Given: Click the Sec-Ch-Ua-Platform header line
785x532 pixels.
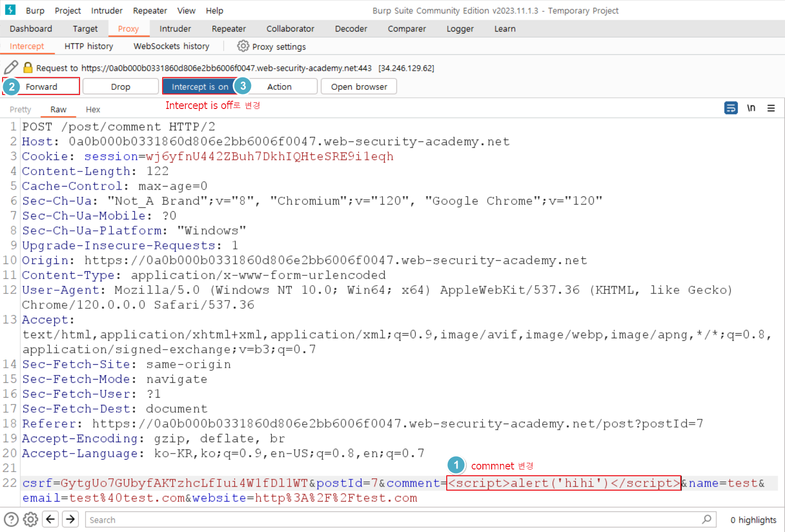Looking at the screenshot, I should [x=134, y=230].
